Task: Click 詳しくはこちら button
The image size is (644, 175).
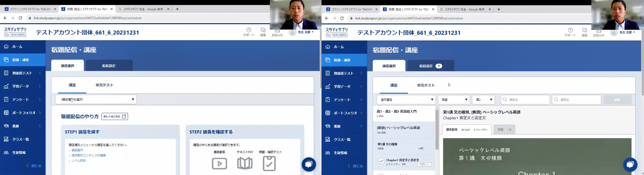Action: coord(115,116)
